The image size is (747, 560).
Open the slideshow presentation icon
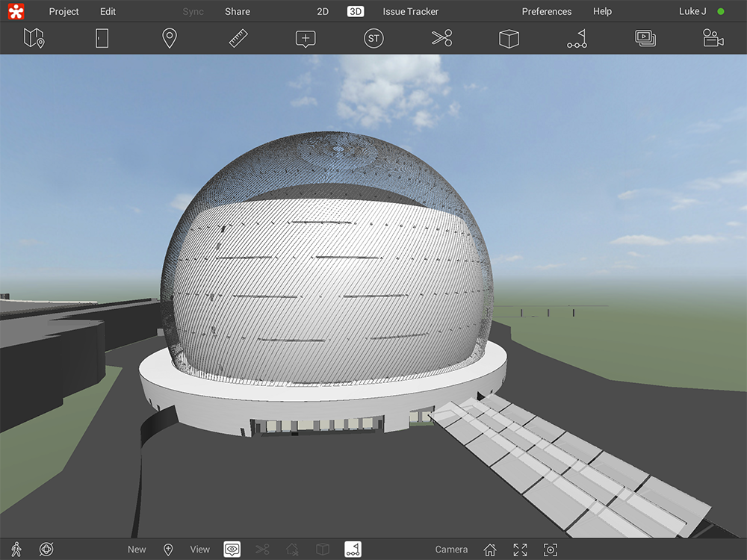tap(645, 38)
